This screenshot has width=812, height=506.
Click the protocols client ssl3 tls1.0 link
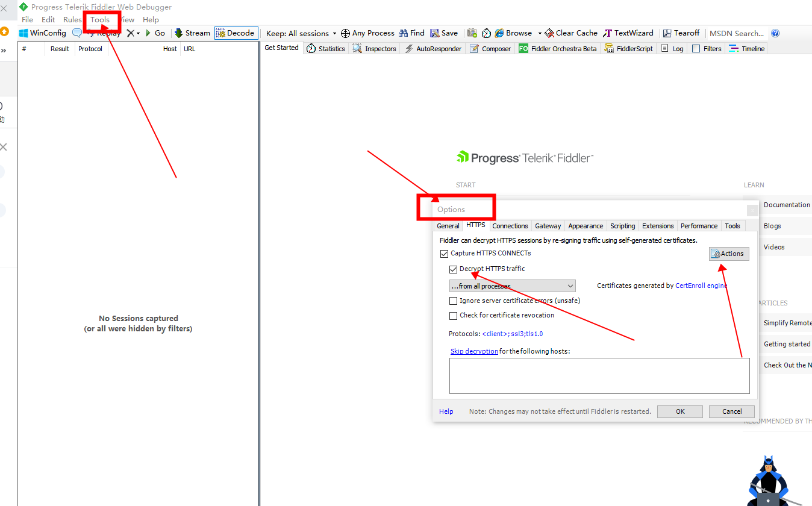(513, 334)
